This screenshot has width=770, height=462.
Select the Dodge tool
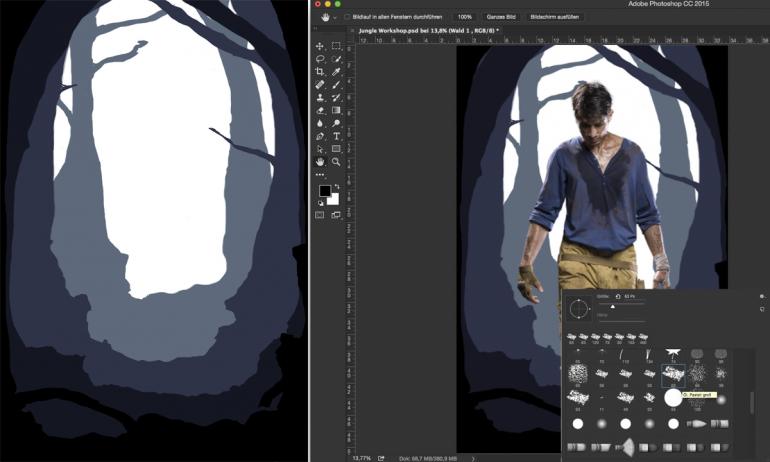coord(336,123)
